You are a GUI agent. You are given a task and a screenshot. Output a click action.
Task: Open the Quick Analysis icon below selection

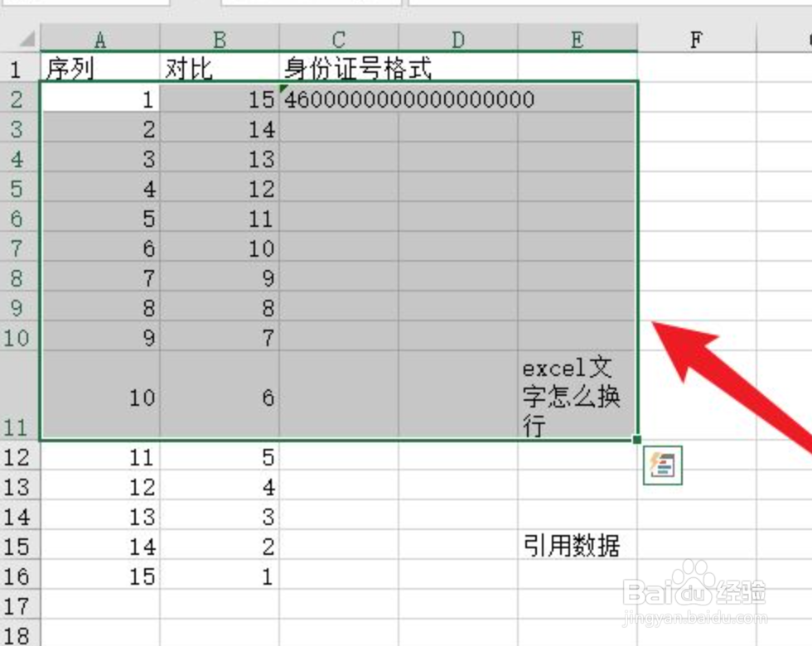tap(662, 465)
